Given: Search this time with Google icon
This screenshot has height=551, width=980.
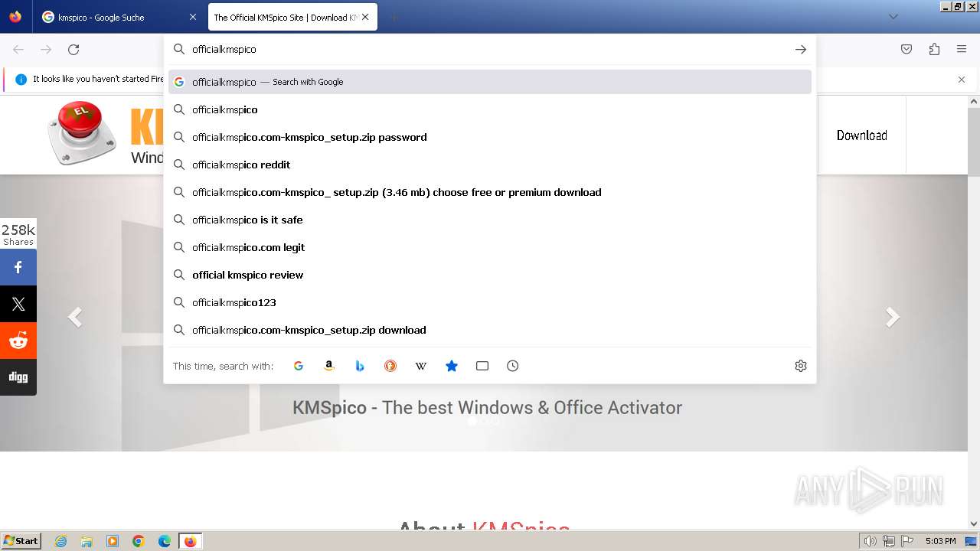Looking at the screenshot, I should (299, 366).
